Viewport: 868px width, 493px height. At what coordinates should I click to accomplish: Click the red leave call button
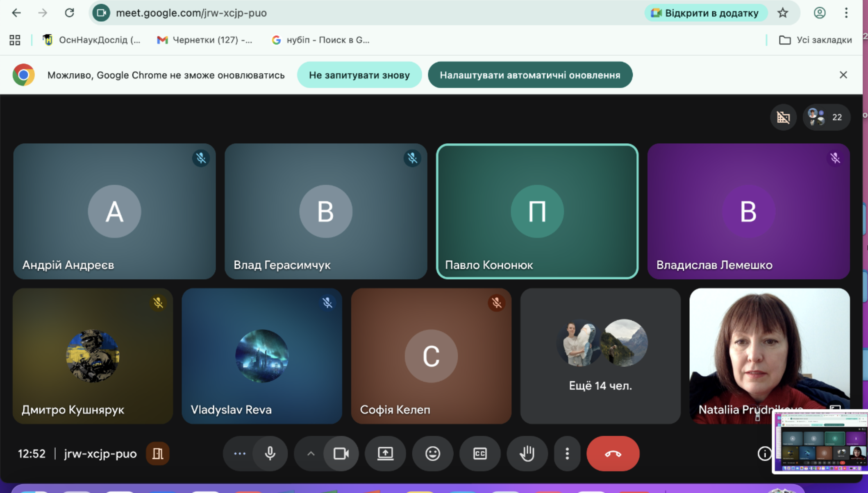(613, 453)
